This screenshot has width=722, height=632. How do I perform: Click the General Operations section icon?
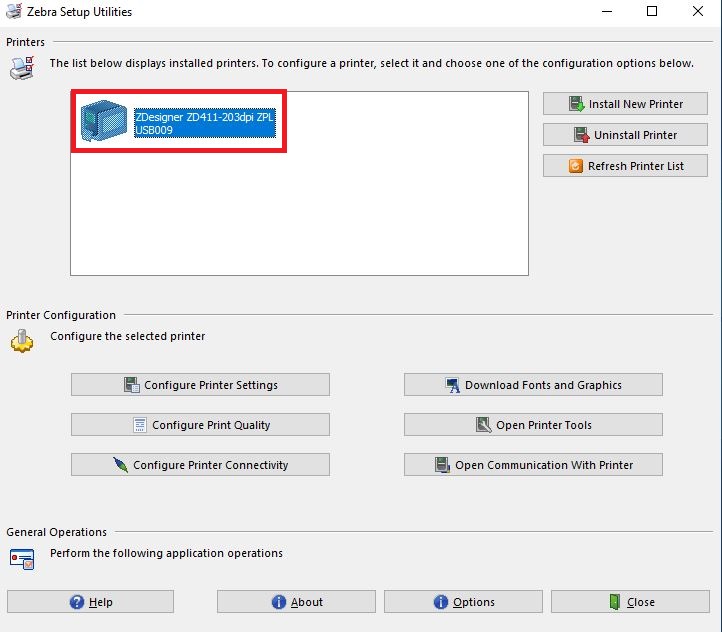(22, 559)
